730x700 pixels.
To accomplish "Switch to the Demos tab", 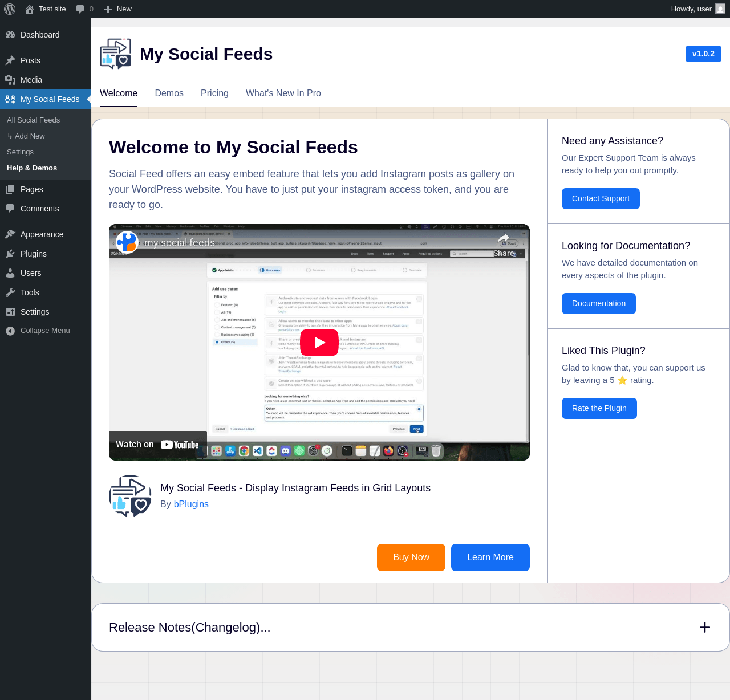I will click(169, 93).
